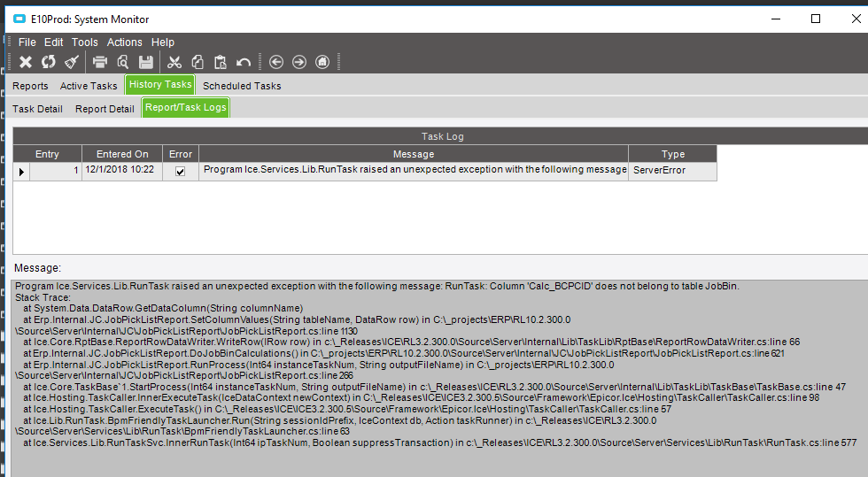This screenshot has width=868, height=477.
Task: Click the Print Preview toolbar icon
Action: 123,62
